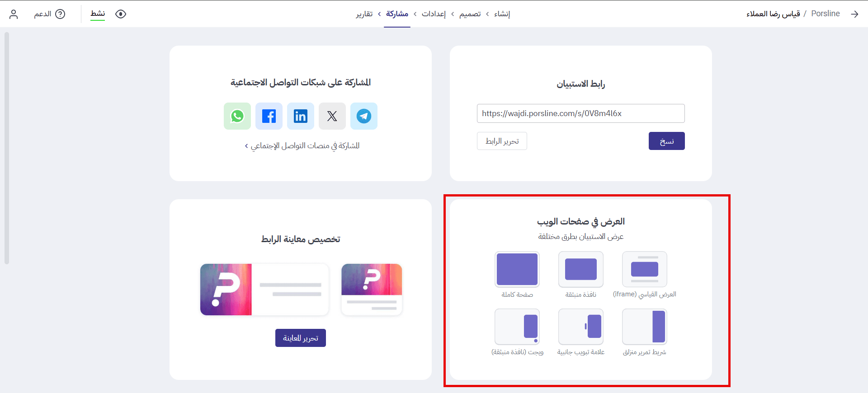Viewport: 868px width, 393px height.
Task: Open the user account icon
Action: click(x=14, y=14)
